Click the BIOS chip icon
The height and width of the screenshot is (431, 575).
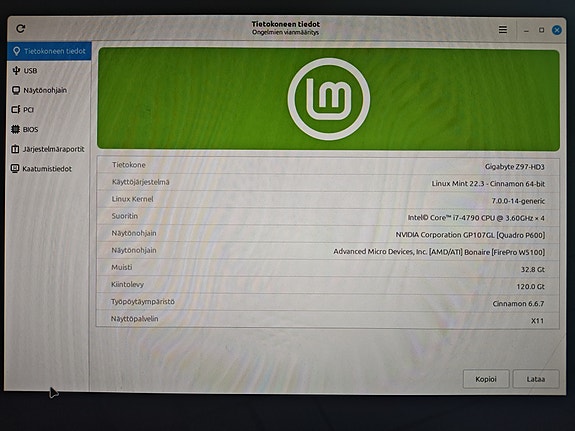(x=15, y=129)
